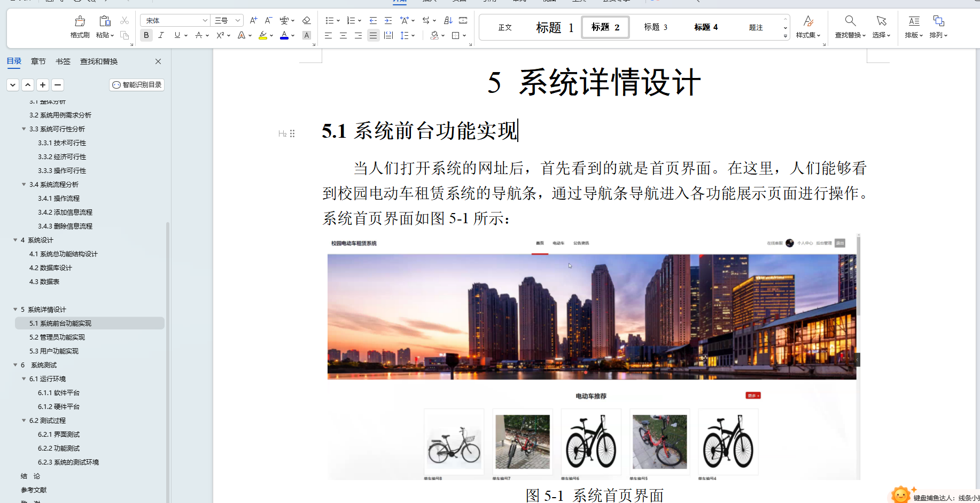Click the Format Painter (格式刷) icon
The image size is (980, 503).
coord(80,21)
